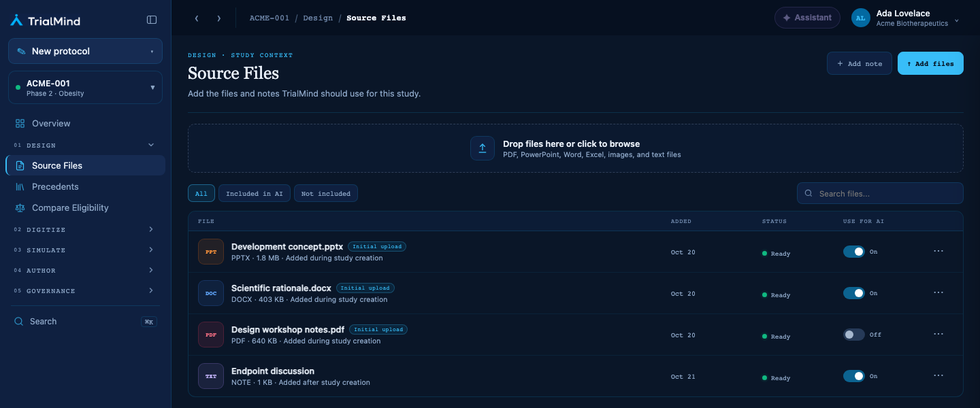Click Design in the breadcrumb
980x408 pixels.
(x=318, y=18)
